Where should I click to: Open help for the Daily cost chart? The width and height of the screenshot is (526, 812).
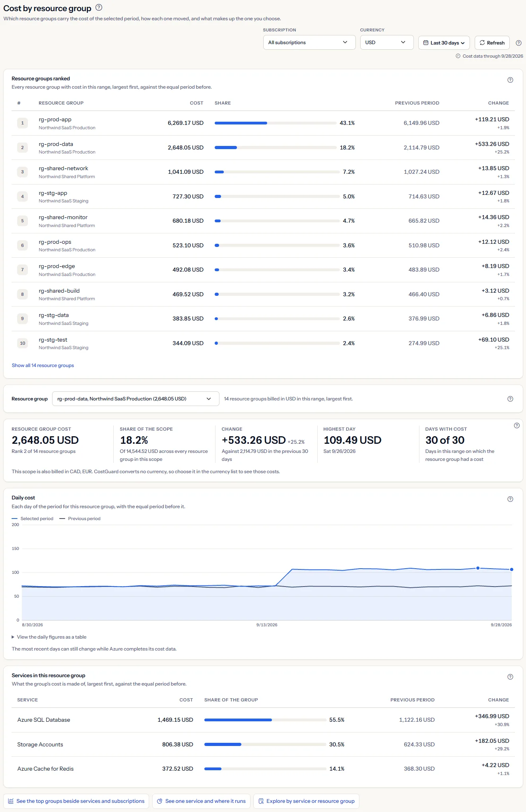click(x=510, y=499)
